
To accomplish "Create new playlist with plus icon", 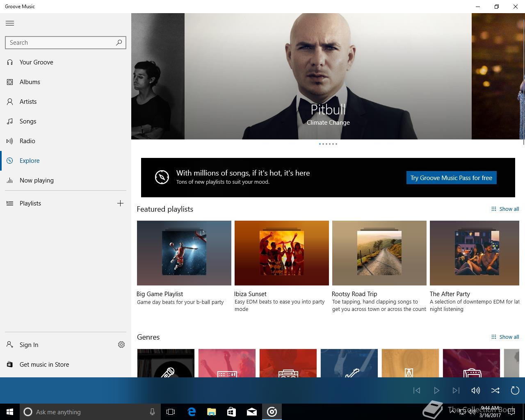I will tap(120, 203).
